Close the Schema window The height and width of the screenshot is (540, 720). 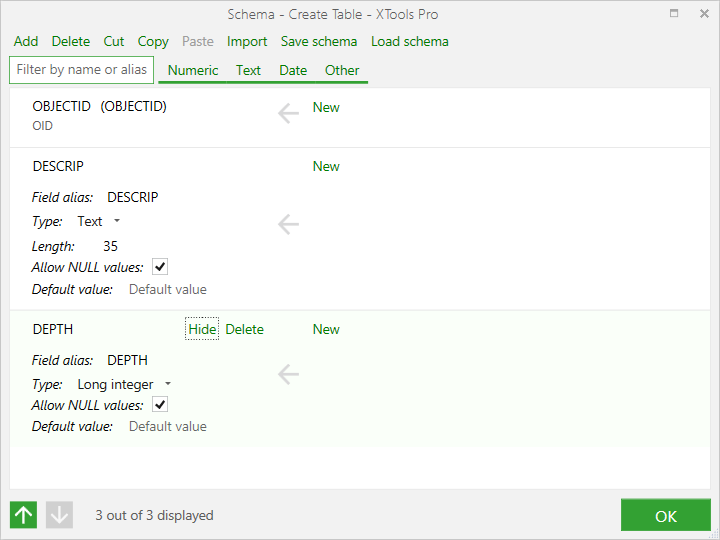click(x=704, y=14)
